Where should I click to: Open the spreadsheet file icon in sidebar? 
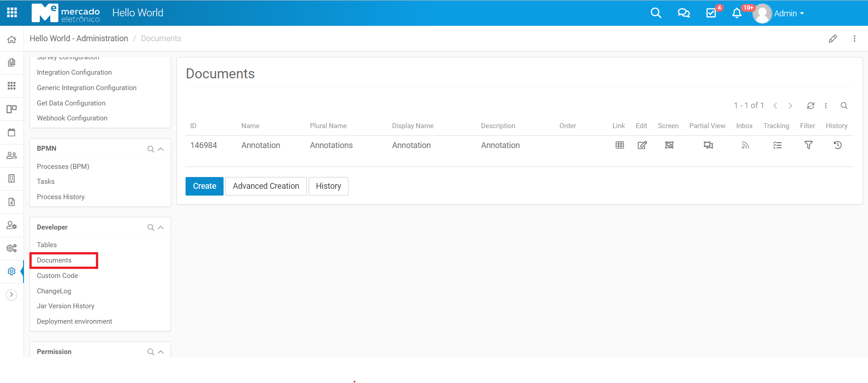point(12,202)
